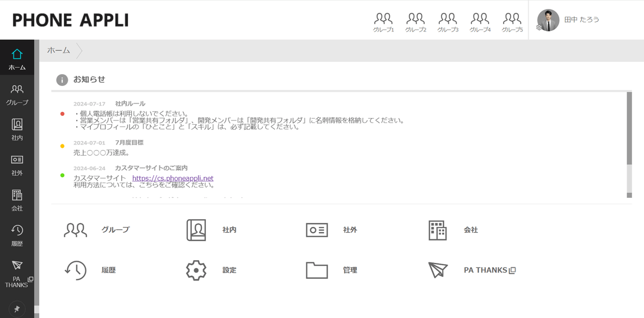Open グループ3 shortcut in the header
This screenshot has height=318, width=644.
point(448,22)
